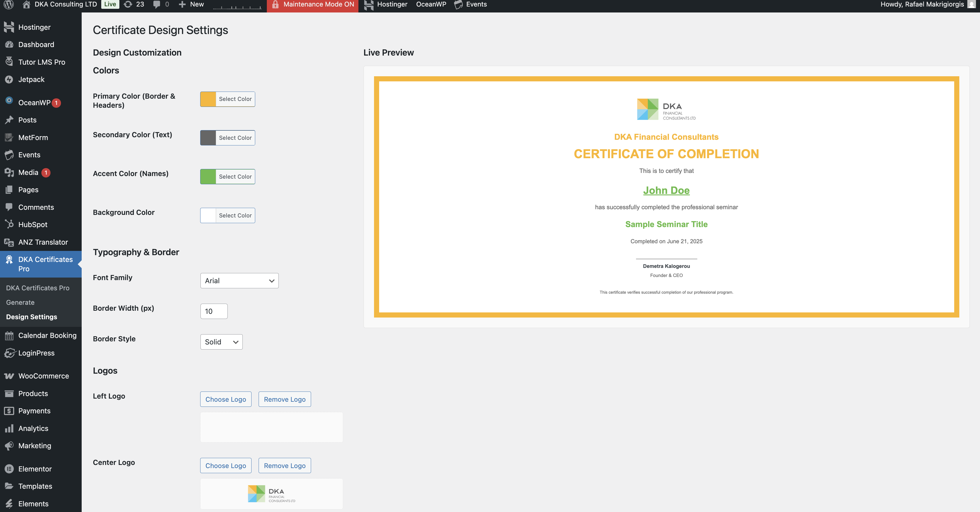Click the OceanWP link in admin bar

431,4
